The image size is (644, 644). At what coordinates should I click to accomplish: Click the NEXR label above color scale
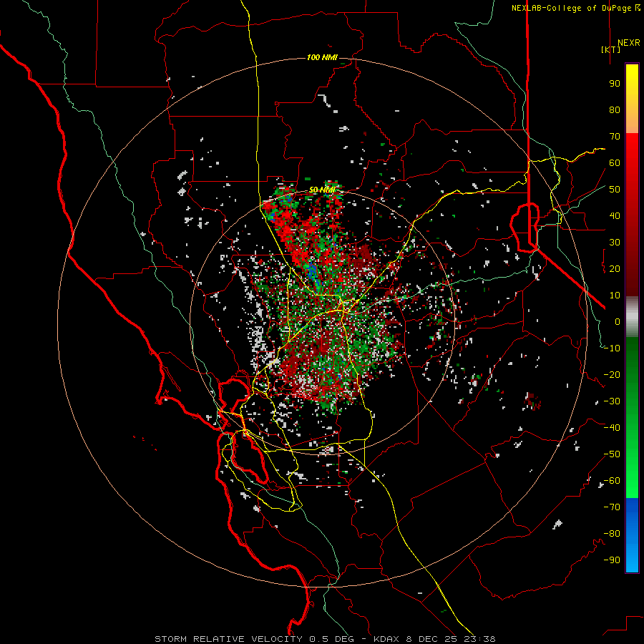[628, 43]
